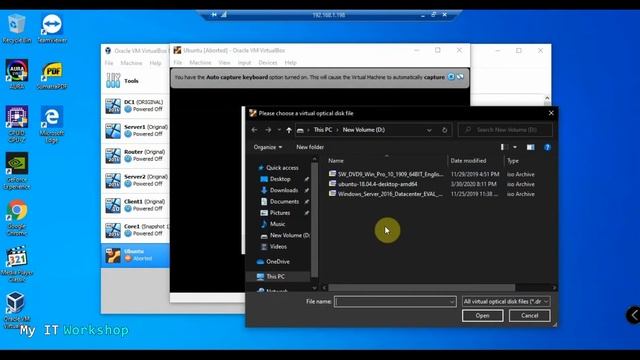The height and width of the screenshot is (360, 640).
Task: Click the Open button
Action: 482,316
